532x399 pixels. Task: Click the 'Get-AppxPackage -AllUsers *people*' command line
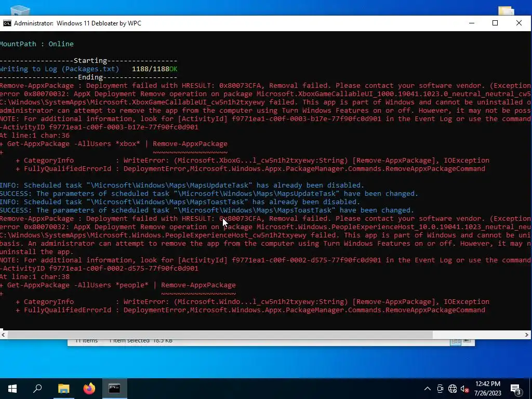coord(118,285)
